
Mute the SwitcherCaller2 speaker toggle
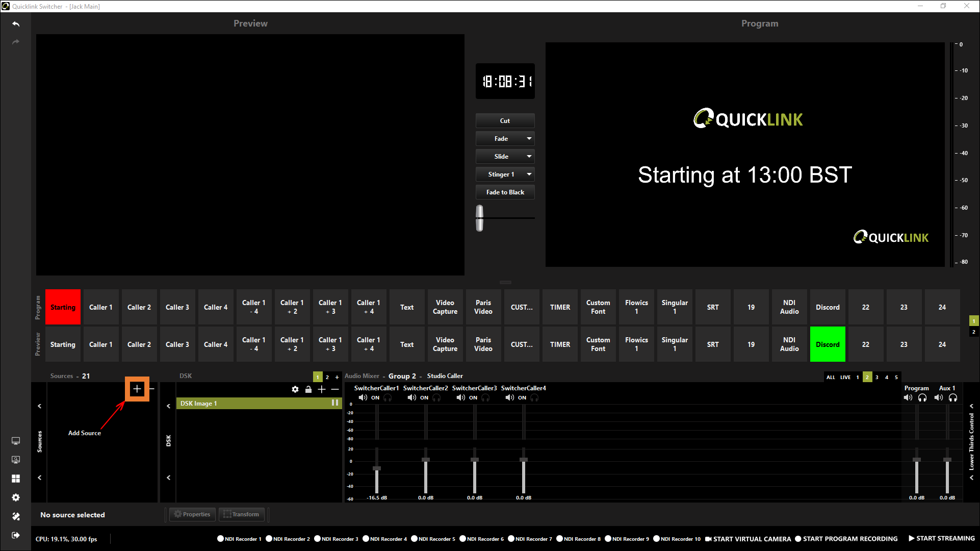411,398
